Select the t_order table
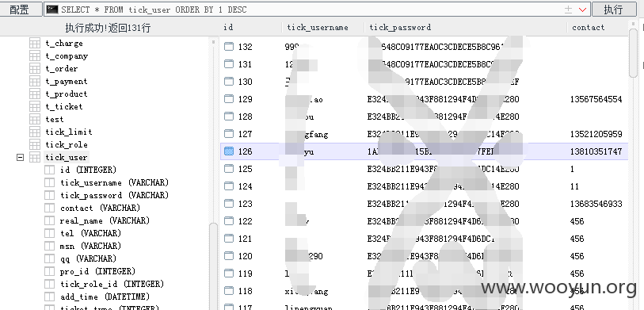Image resolution: width=644 pixels, height=310 pixels. [62, 69]
